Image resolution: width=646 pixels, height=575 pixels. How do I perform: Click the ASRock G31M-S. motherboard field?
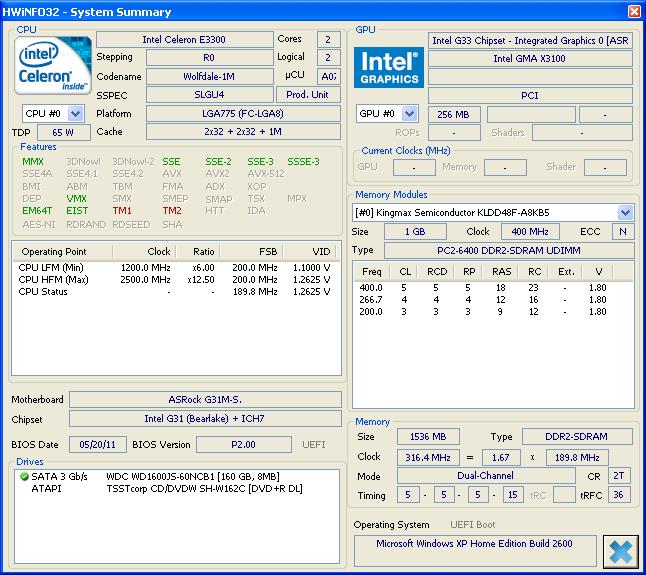pos(205,400)
